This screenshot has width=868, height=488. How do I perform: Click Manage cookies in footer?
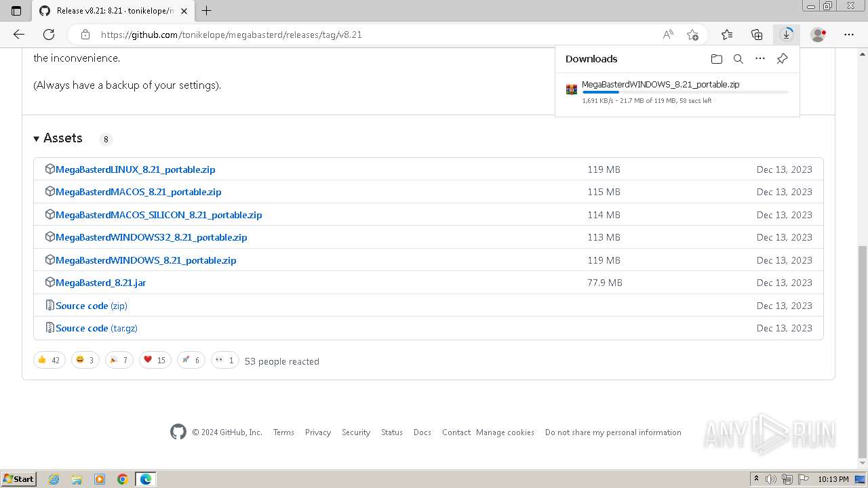click(505, 432)
